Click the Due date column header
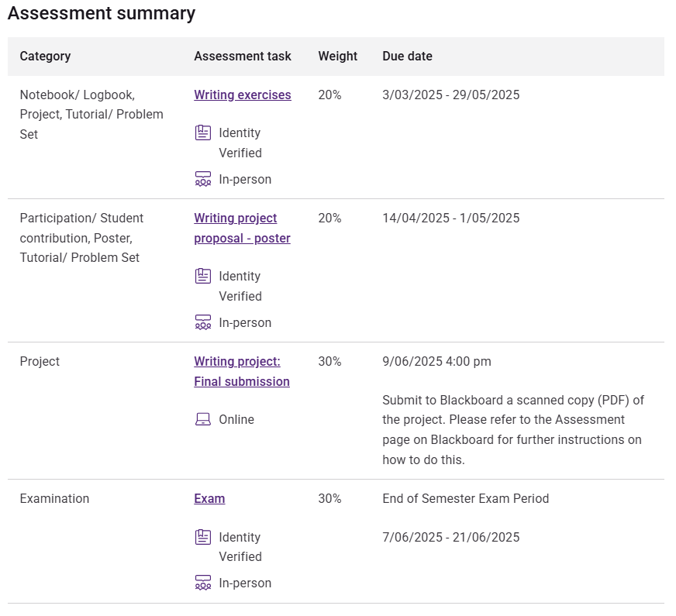This screenshot has height=616, width=676. [x=407, y=57]
